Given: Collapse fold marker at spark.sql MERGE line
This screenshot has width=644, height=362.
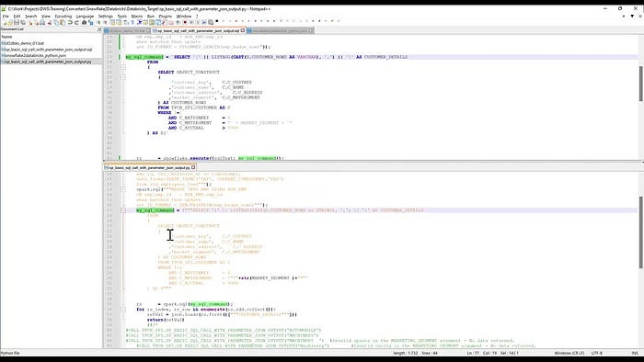Looking at the screenshot, I should tap(122, 189).
